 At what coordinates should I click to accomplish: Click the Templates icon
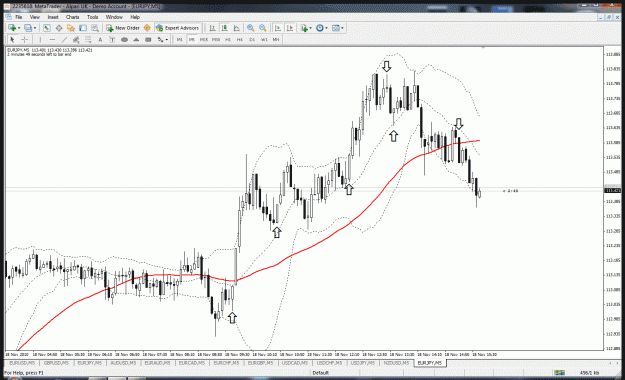pos(336,28)
